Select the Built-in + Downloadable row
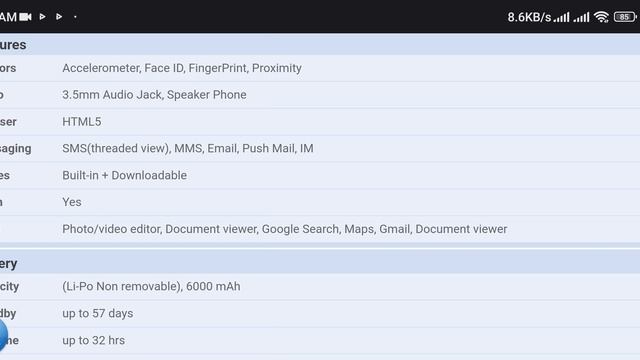The height and width of the screenshot is (360, 640). pos(320,176)
